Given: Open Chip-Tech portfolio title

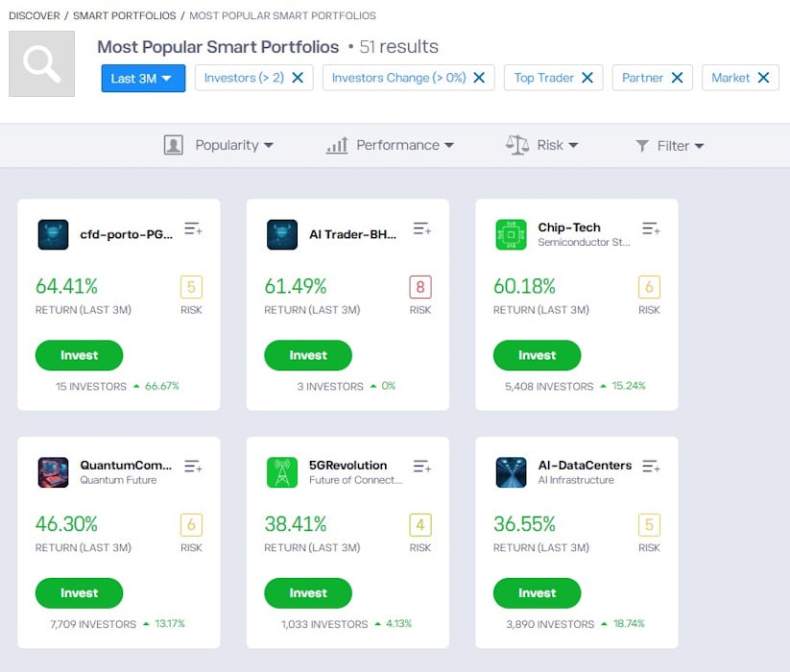Looking at the screenshot, I should point(569,228).
